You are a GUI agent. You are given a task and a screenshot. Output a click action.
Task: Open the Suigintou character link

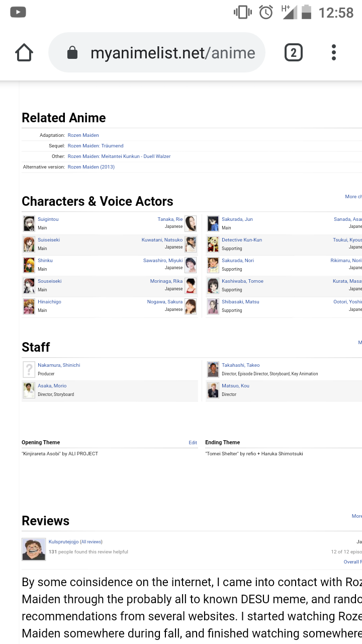pyautogui.click(x=48, y=219)
